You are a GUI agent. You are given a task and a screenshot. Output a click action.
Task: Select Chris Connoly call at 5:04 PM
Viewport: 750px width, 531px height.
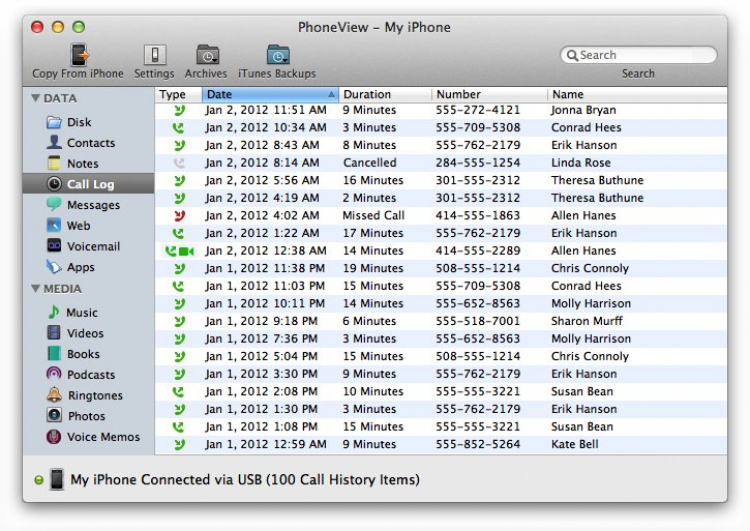point(441,356)
